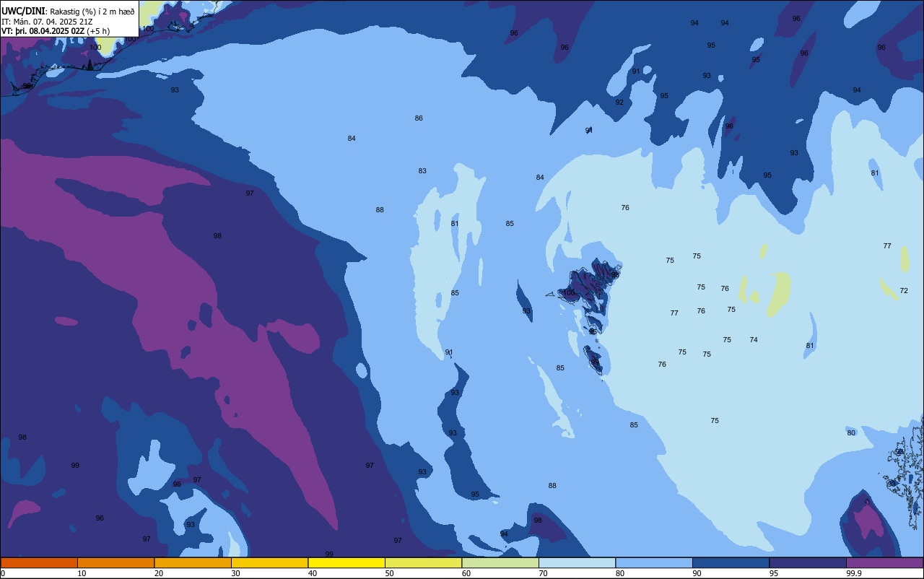Click the '86' humidity value on the map

click(419, 118)
